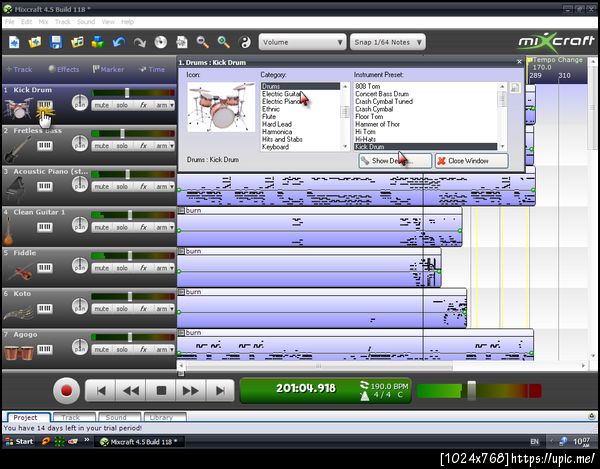Click the Agogo track bongo icon

point(18,352)
